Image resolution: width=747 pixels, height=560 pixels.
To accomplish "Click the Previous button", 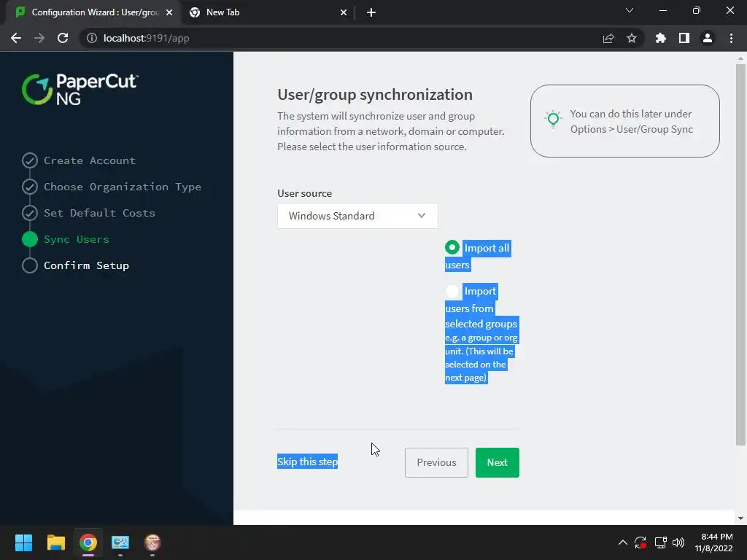I will point(436,462).
